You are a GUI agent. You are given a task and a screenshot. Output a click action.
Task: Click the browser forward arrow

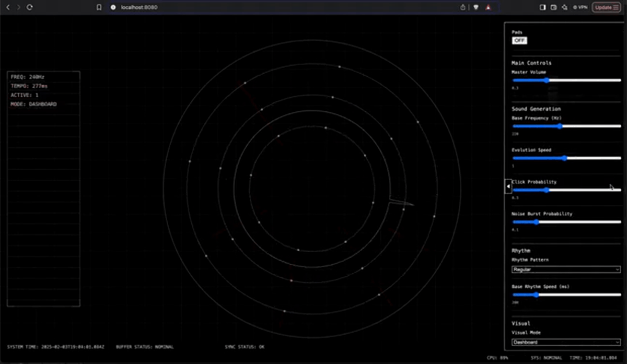pos(19,7)
